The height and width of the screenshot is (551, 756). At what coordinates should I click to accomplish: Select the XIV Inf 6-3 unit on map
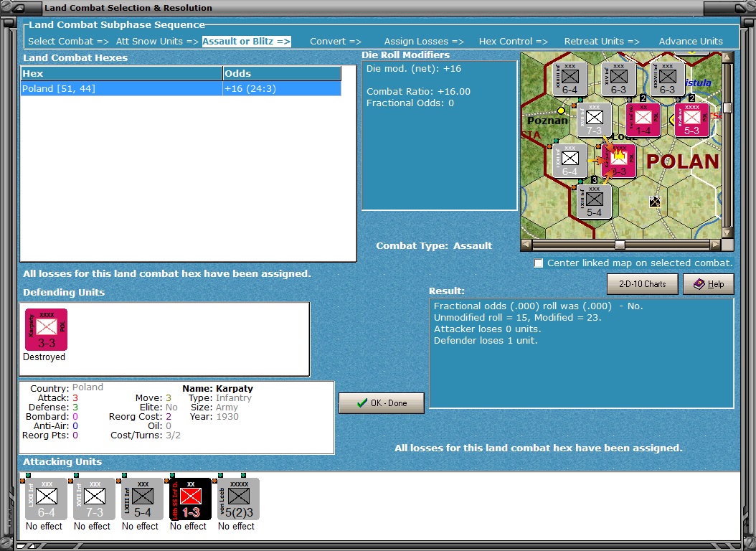click(618, 79)
